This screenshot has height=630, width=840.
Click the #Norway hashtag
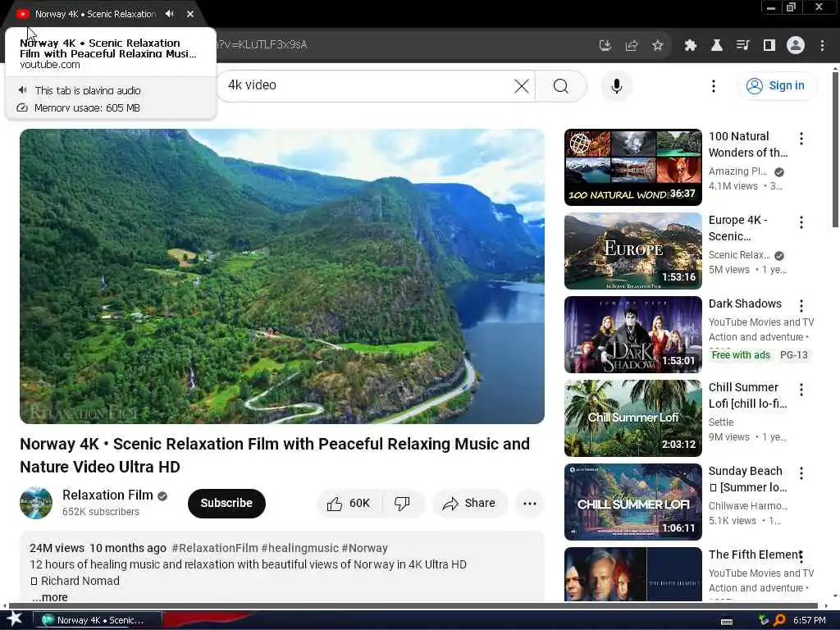click(364, 548)
